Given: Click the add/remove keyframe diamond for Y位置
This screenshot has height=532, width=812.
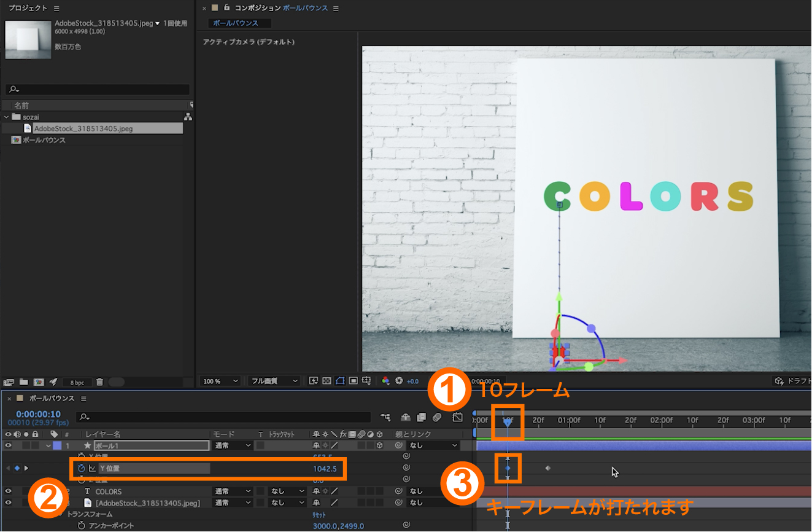Looking at the screenshot, I should 17,468.
